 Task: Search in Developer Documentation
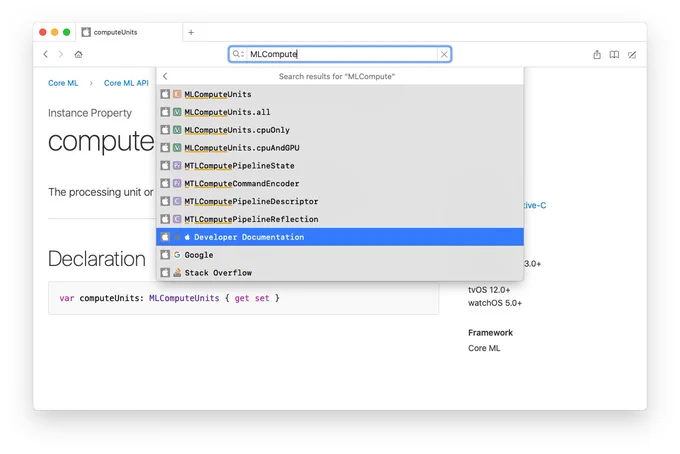point(340,237)
